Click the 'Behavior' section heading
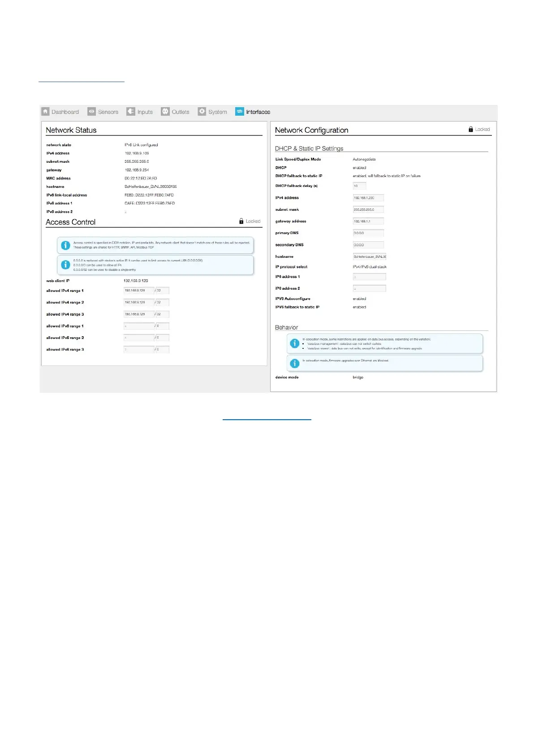 (x=286, y=327)
